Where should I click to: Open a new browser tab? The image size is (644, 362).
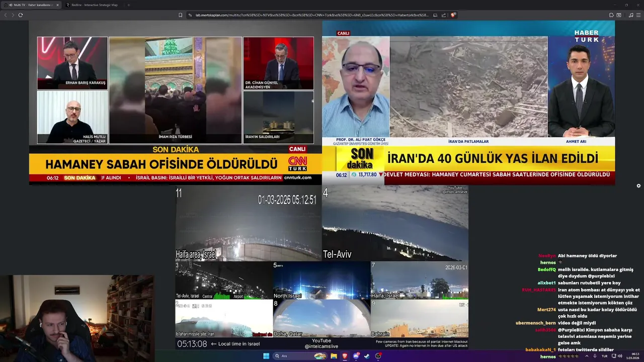(128, 5)
